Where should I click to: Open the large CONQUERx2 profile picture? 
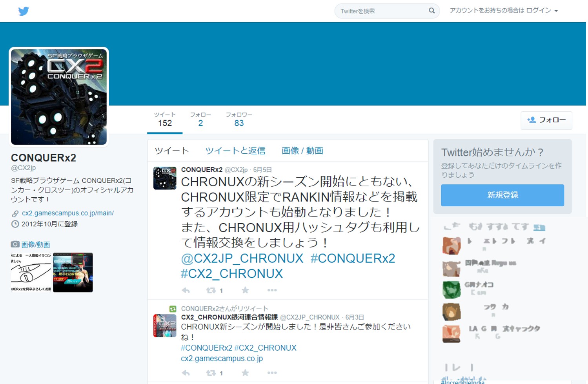click(x=59, y=96)
